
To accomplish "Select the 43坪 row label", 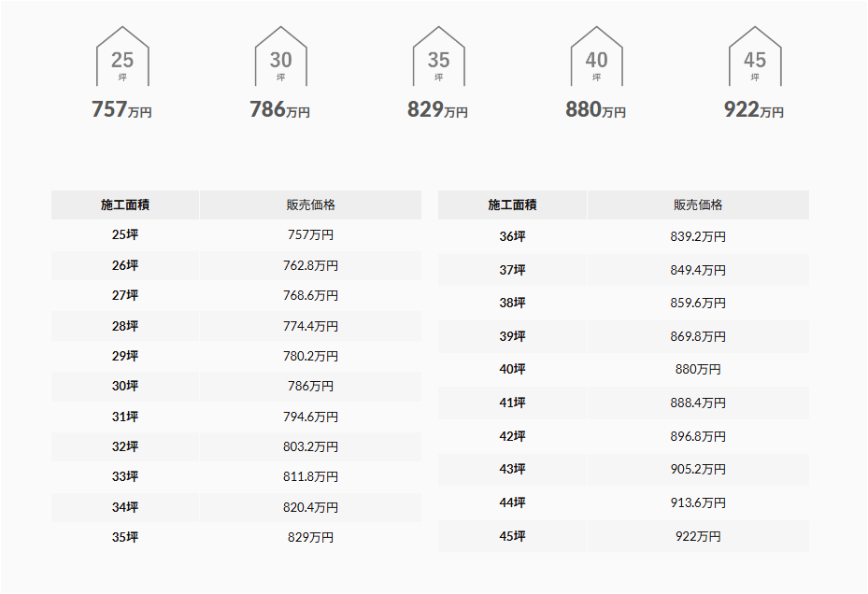I will 513,470.
